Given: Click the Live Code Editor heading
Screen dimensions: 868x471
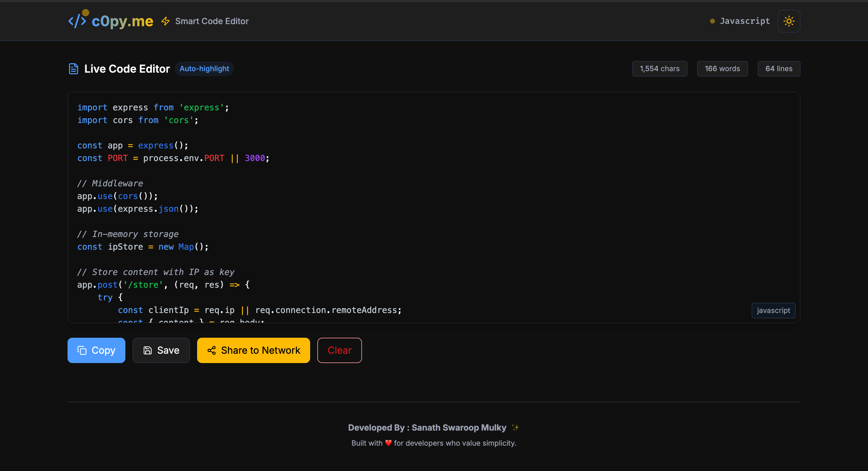Looking at the screenshot, I should 127,69.
